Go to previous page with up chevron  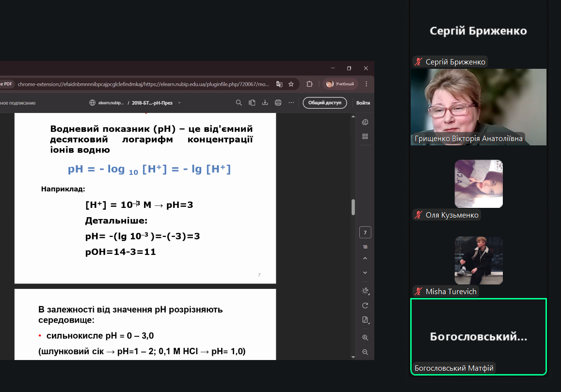[x=365, y=259]
